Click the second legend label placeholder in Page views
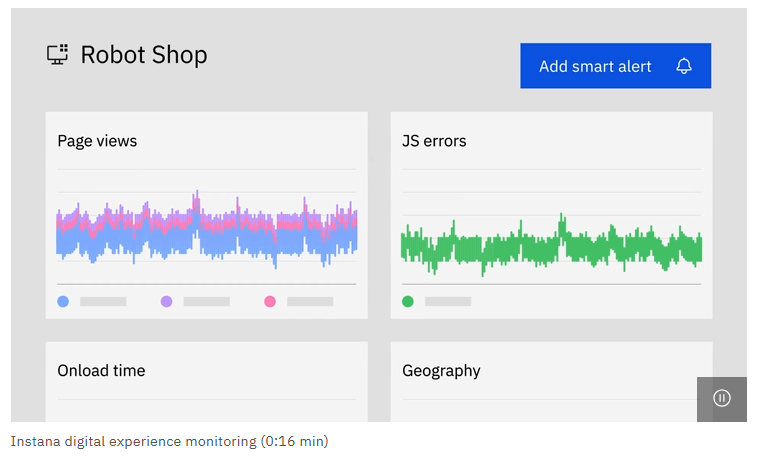This screenshot has width=760, height=467. tap(207, 301)
